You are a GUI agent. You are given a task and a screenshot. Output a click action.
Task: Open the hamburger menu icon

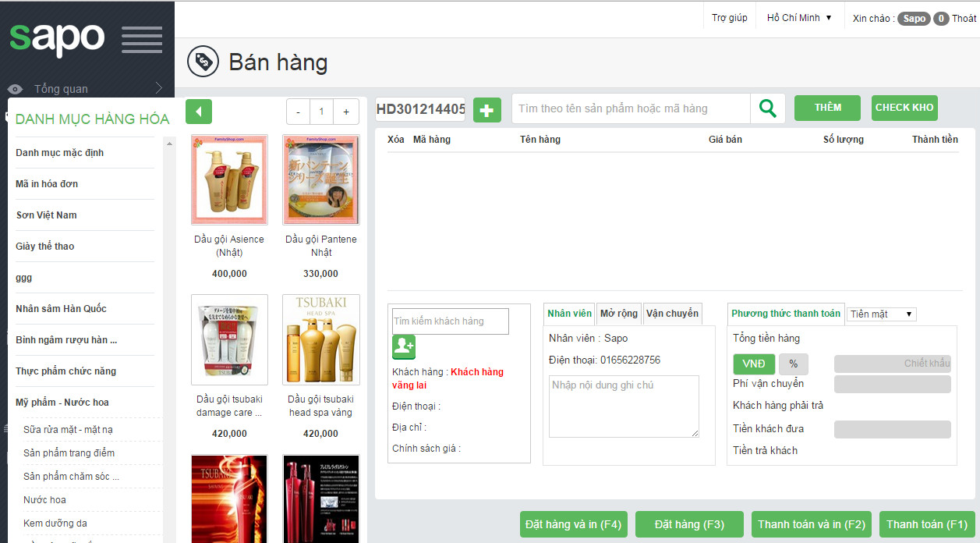coord(142,40)
